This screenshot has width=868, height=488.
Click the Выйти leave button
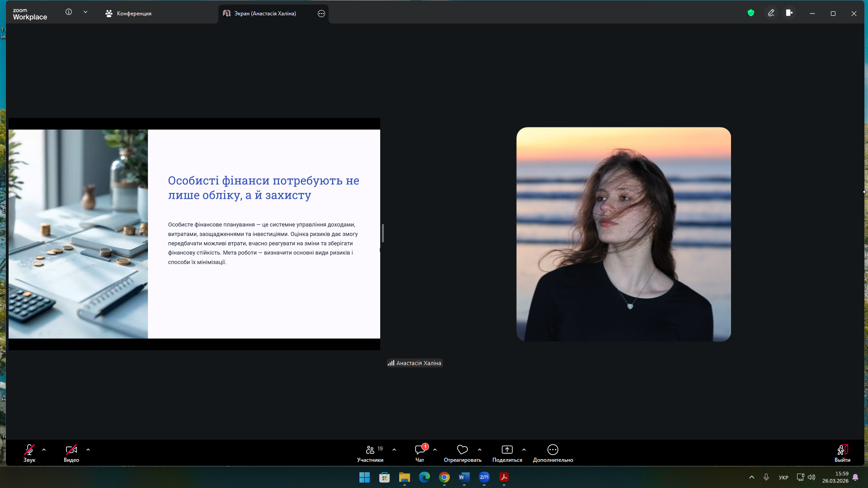[x=842, y=453]
